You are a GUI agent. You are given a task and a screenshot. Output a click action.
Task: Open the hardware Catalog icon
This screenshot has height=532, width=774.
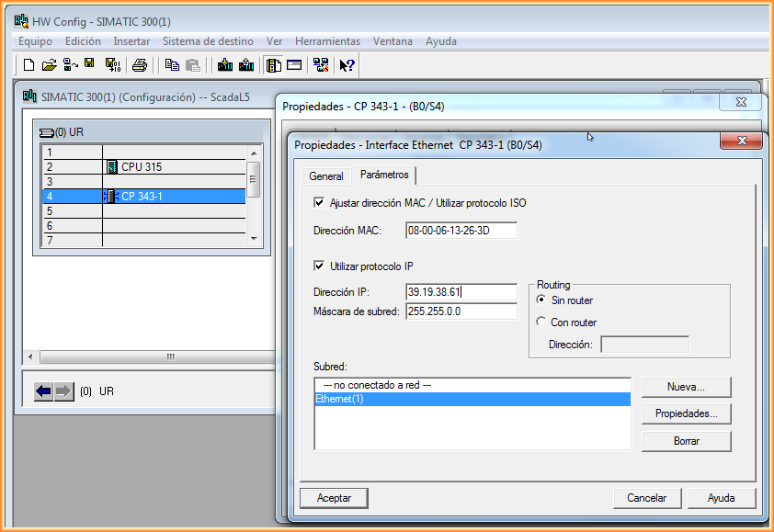(273, 65)
